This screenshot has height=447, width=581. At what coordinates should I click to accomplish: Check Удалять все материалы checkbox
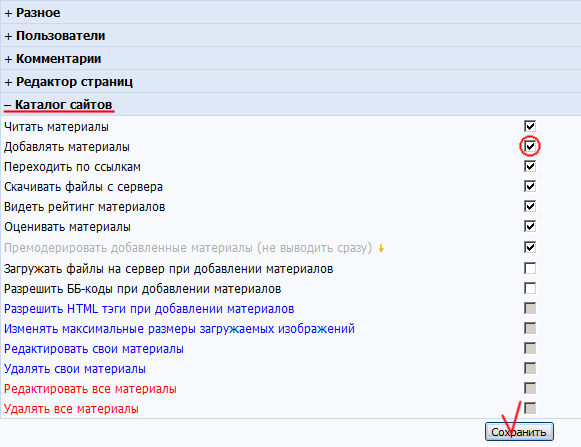coord(530,408)
